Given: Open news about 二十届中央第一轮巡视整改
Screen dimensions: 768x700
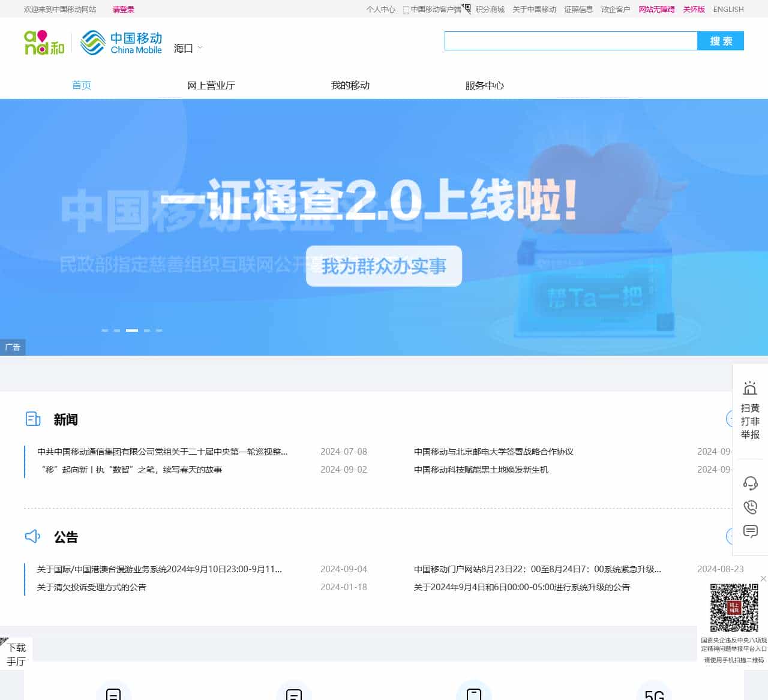Looking at the screenshot, I should coord(163,452).
